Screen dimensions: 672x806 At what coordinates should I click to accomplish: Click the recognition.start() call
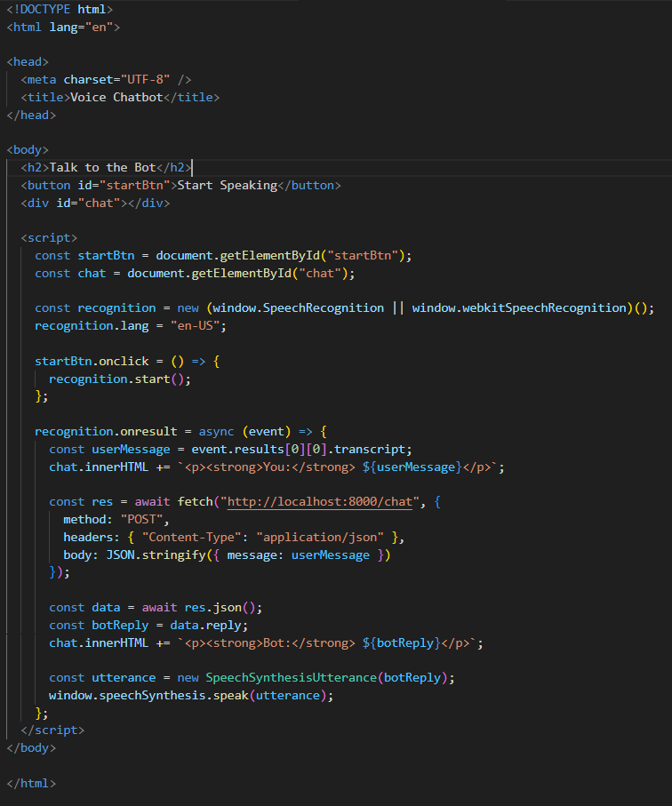click(119, 378)
